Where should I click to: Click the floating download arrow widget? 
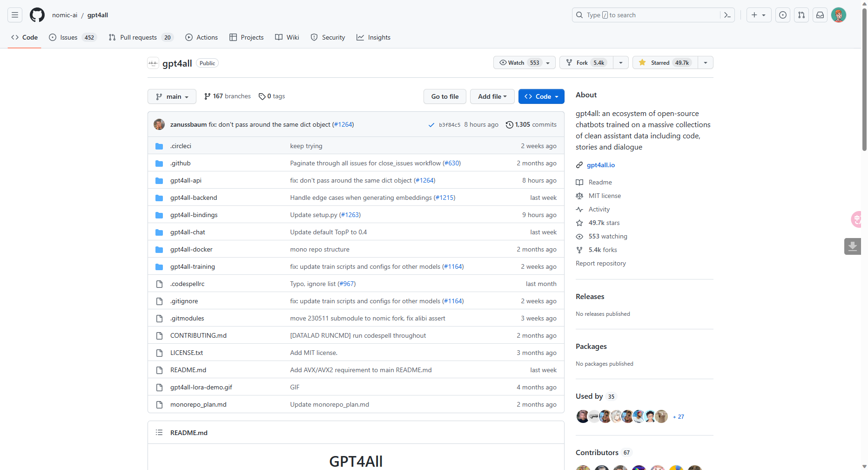coord(853,246)
